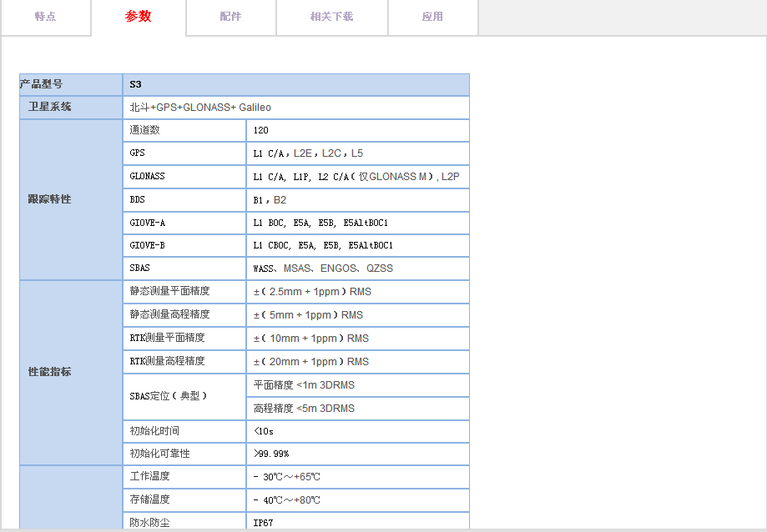Go to the 相关下载 tab
Viewport: 767px width, 532px height.
[x=331, y=17]
